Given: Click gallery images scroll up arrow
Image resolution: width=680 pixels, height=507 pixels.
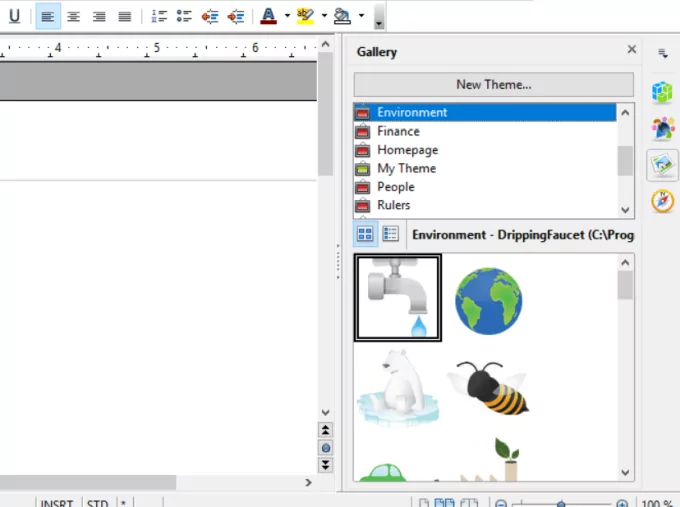Looking at the screenshot, I should click(625, 262).
